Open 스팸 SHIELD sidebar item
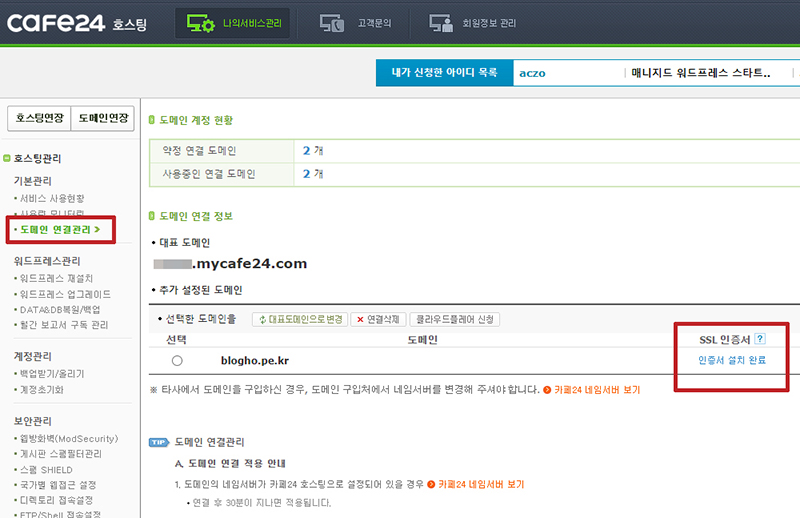The image size is (800, 518). (46, 470)
